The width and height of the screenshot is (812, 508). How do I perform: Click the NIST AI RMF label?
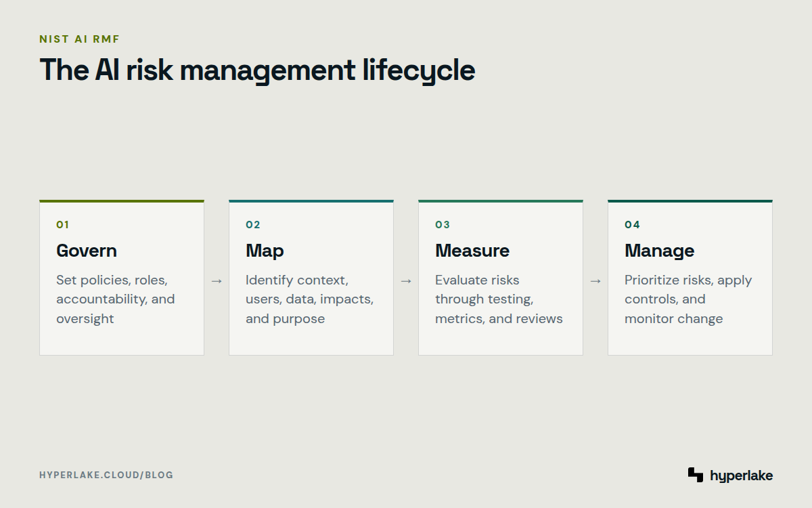[x=80, y=39]
